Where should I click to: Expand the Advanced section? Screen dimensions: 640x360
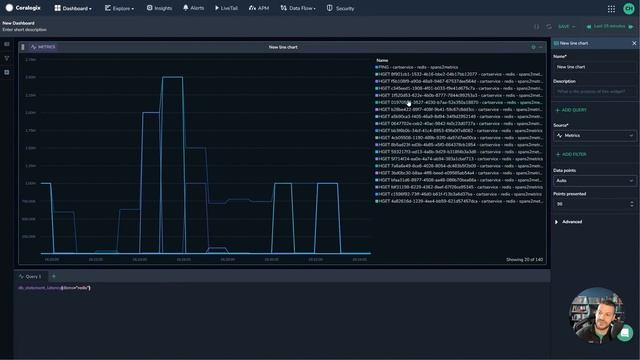click(569, 222)
